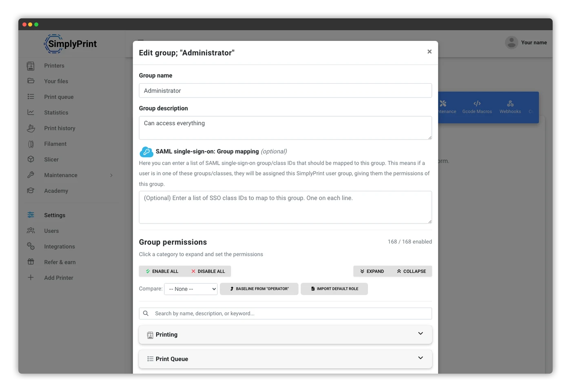Image resolution: width=571 pixels, height=392 pixels.
Task: Click the Webhooks icon
Action: pos(510,104)
